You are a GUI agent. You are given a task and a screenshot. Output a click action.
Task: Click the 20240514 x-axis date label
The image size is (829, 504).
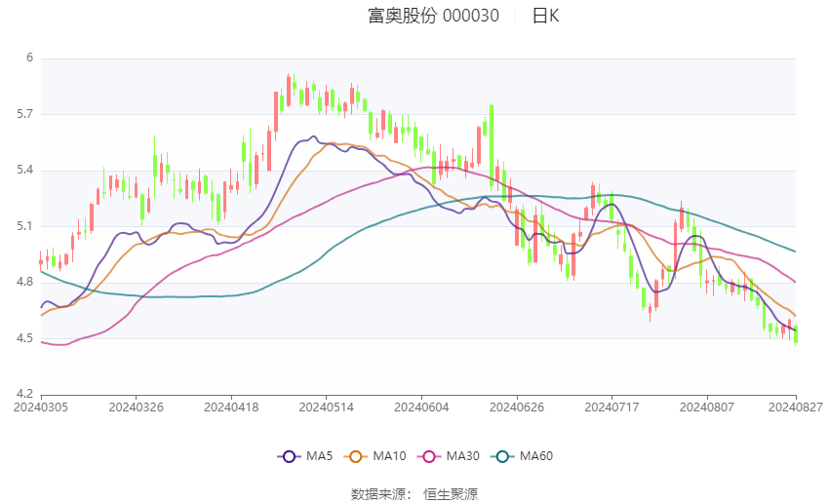[x=326, y=407]
